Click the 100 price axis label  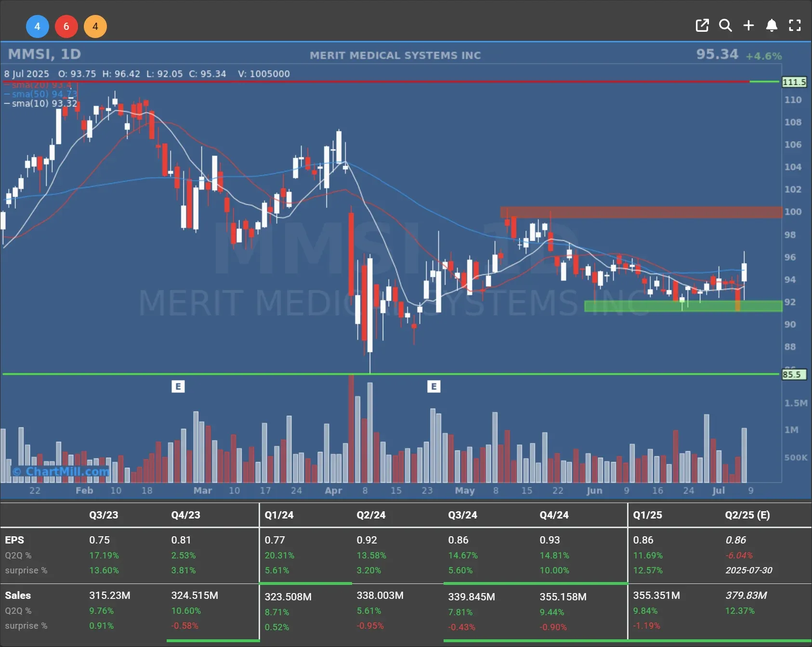tap(793, 211)
